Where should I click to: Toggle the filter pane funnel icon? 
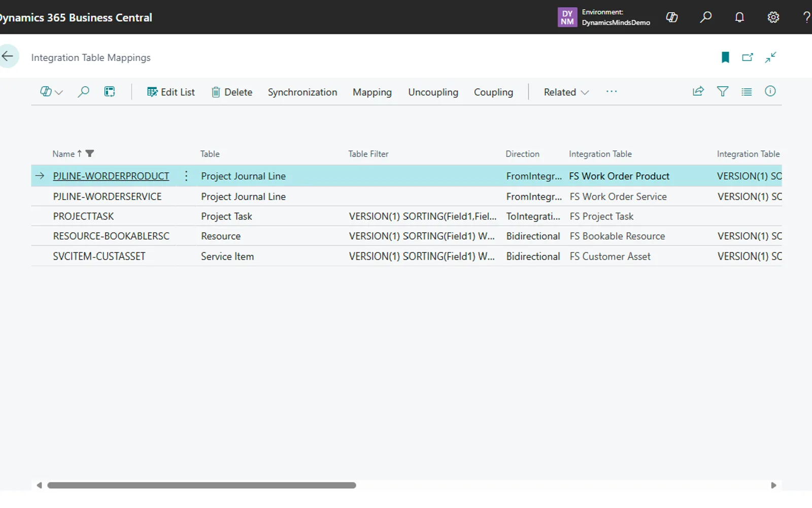[723, 91]
